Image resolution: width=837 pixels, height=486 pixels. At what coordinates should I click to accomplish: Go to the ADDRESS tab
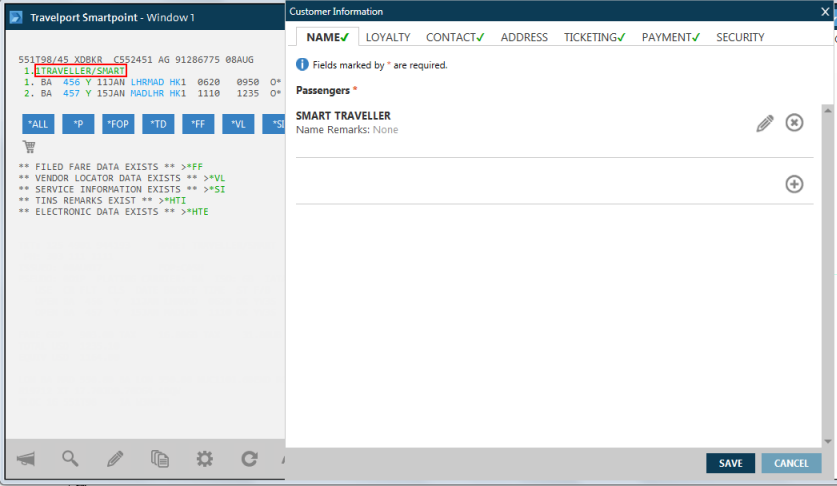(524, 37)
